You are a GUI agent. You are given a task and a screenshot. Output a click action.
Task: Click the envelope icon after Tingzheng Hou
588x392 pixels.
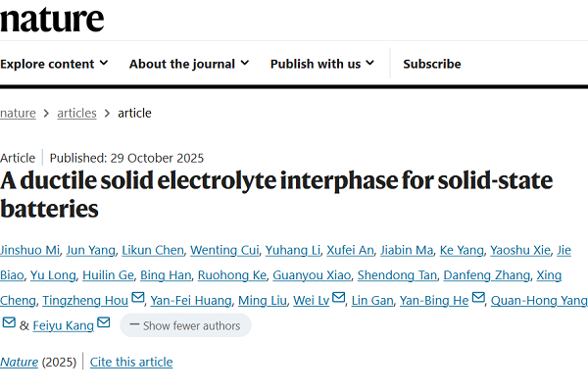(x=138, y=299)
